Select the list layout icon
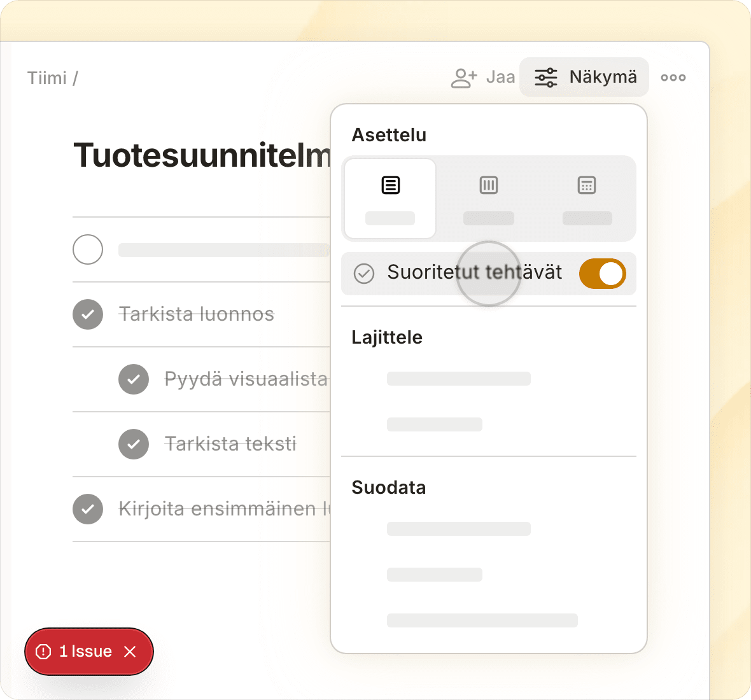The image size is (751, 700). (390, 185)
